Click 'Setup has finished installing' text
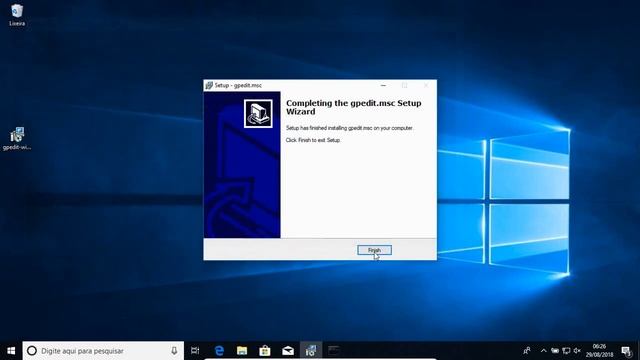 (349, 128)
